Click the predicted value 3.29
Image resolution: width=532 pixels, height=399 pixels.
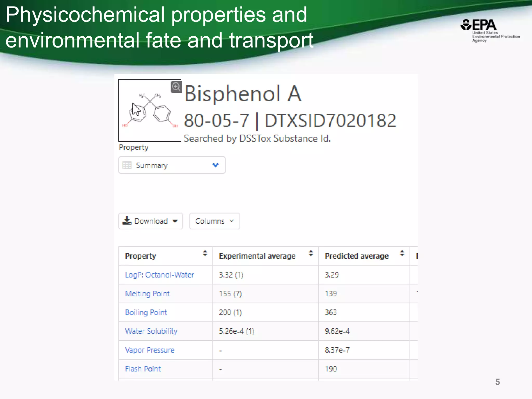[x=332, y=275]
